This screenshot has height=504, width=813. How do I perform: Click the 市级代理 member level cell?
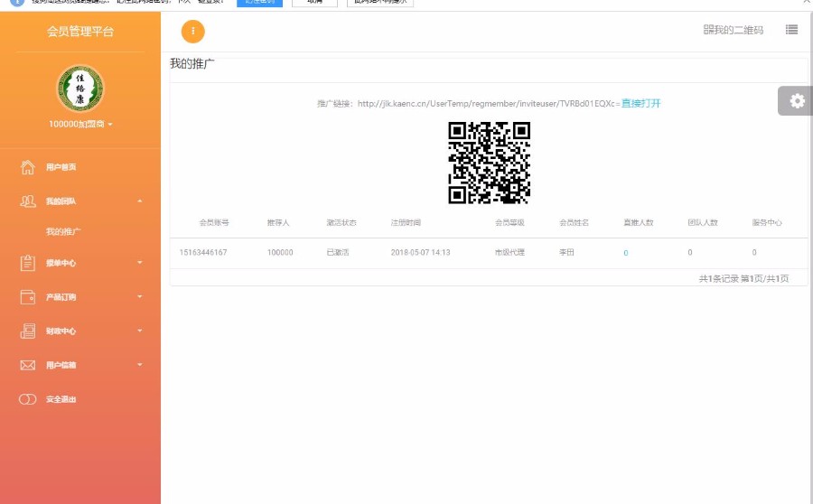[x=509, y=253]
